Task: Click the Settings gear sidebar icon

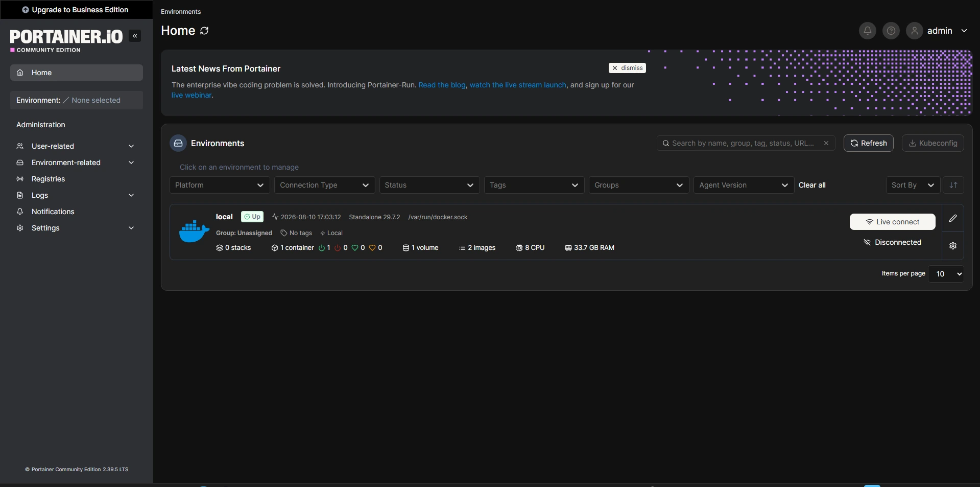Action: 20,228
